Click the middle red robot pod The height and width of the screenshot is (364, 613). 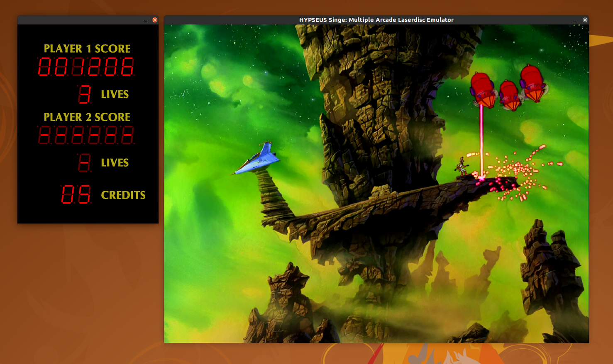click(510, 95)
